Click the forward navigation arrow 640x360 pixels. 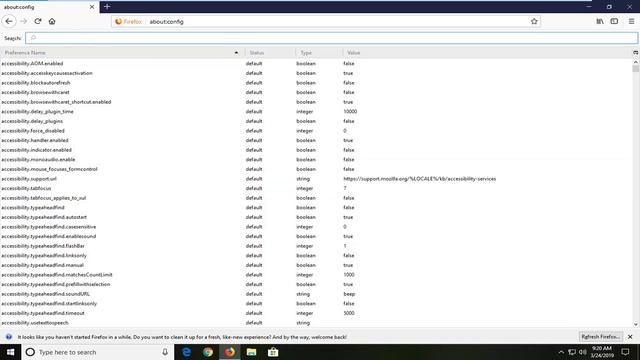(x=23, y=21)
